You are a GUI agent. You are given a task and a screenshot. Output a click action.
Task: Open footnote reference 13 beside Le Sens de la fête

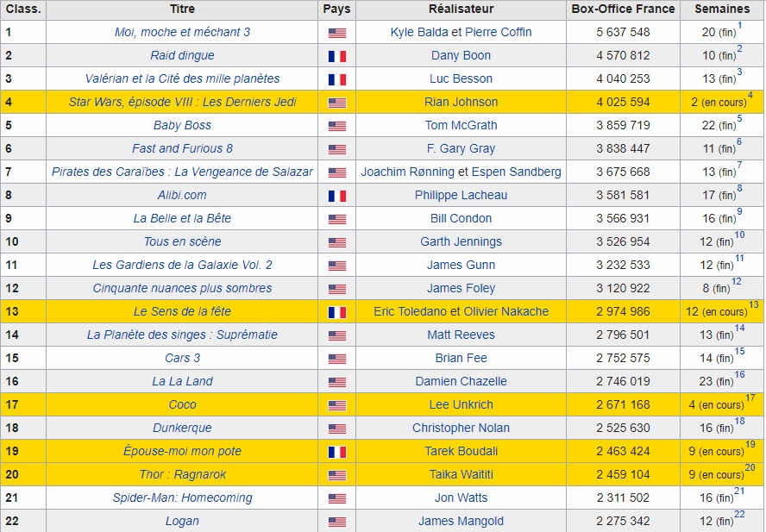[x=754, y=304]
